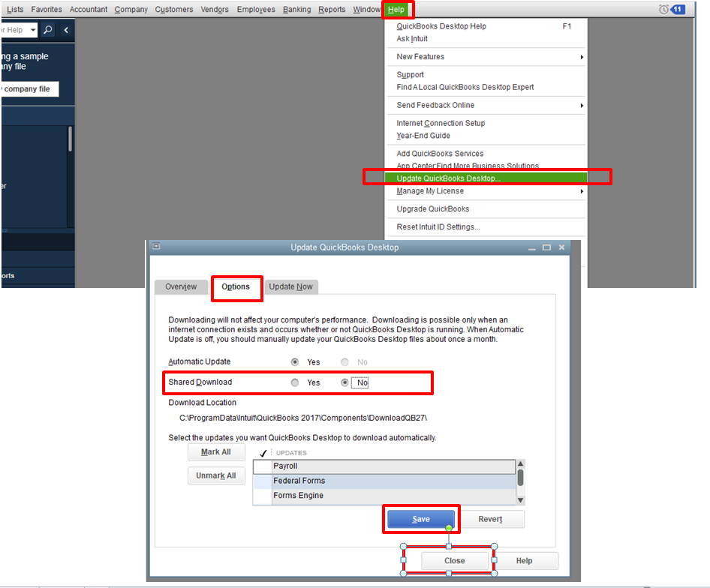This screenshot has width=710, height=588.
Task: Open the Help menu
Action: pyautogui.click(x=396, y=10)
